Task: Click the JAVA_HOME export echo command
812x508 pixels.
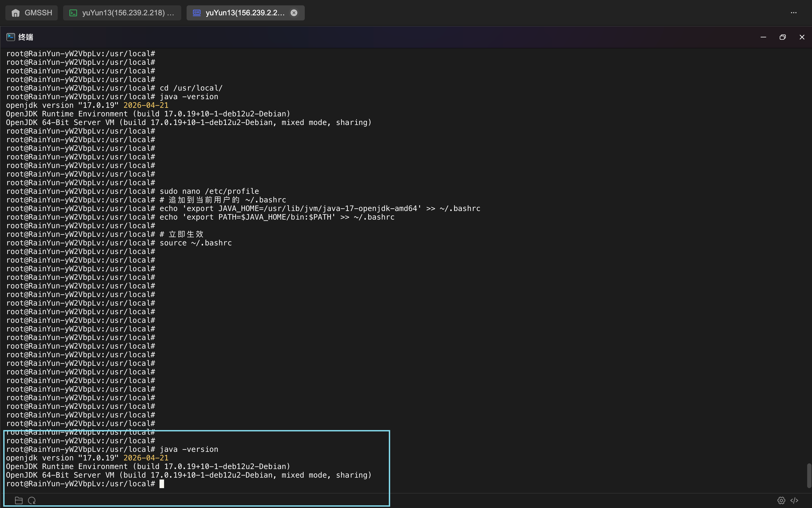Action: pyautogui.click(x=320, y=208)
